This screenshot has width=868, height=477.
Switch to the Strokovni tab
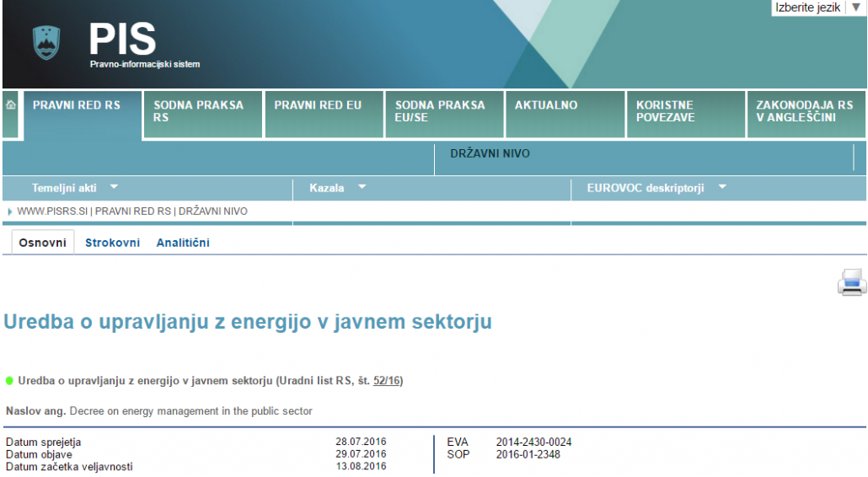[x=112, y=243]
